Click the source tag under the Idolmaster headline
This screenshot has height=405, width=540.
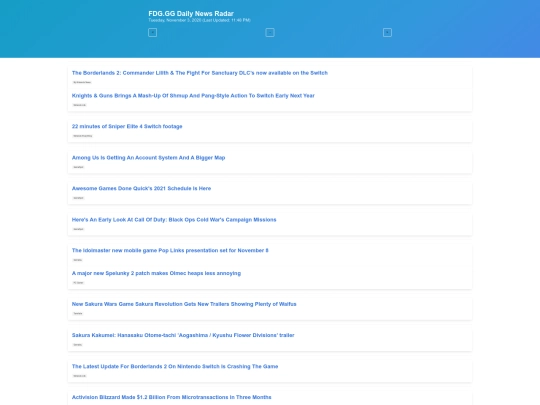(77, 260)
